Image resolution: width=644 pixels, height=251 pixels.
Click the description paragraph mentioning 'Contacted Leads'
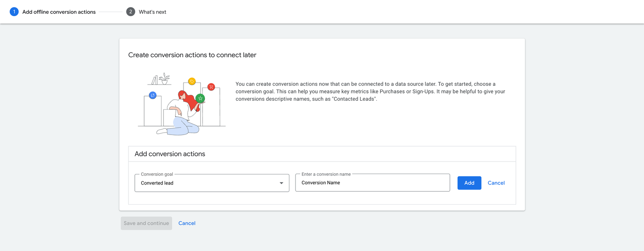[370, 91]
